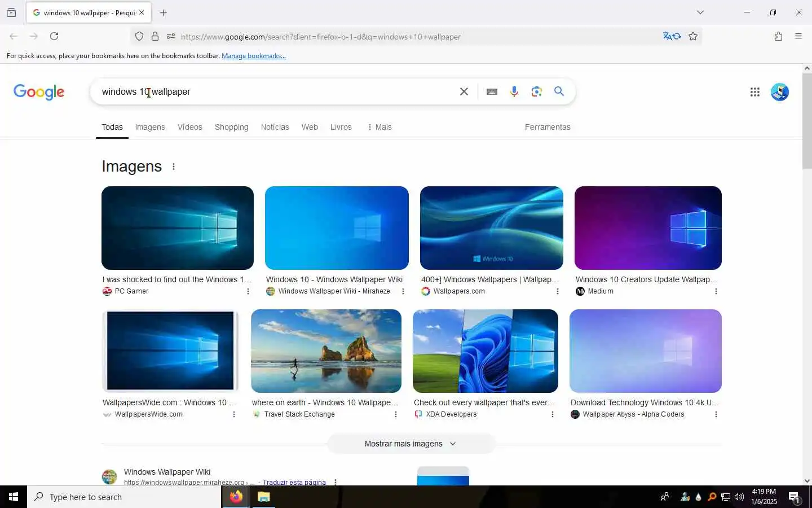Switch to the Livros tab
The width and height of the screenshot is (812, 508).
(341, 127)
